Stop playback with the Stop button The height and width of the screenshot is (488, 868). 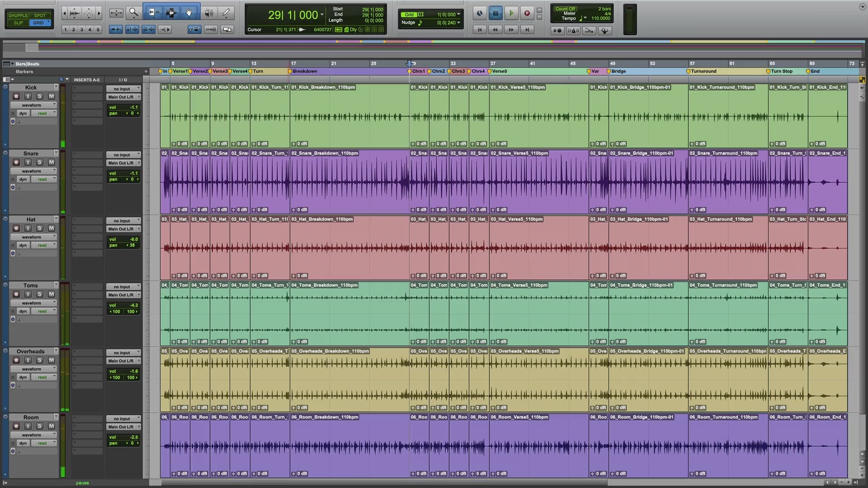pos(495,13)
